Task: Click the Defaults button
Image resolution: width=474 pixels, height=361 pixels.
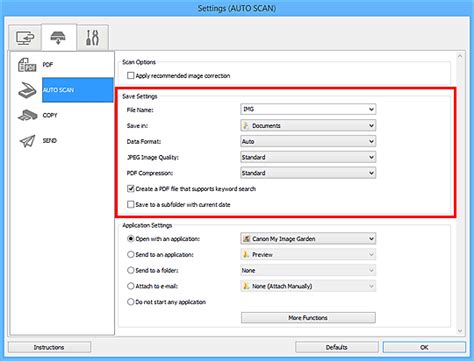Action: [x=337, y=347]
